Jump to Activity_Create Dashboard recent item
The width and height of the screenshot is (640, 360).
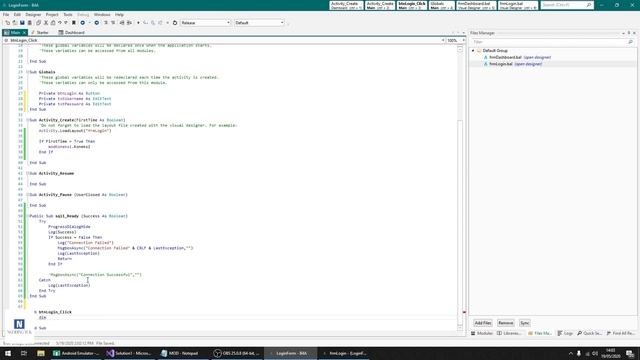(x=346, y=5)
